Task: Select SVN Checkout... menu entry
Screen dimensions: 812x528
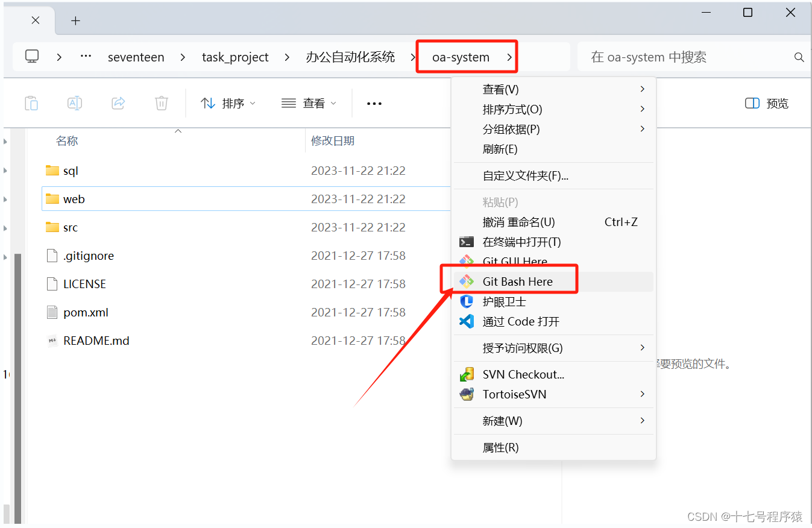Action: tap(553, 374)
